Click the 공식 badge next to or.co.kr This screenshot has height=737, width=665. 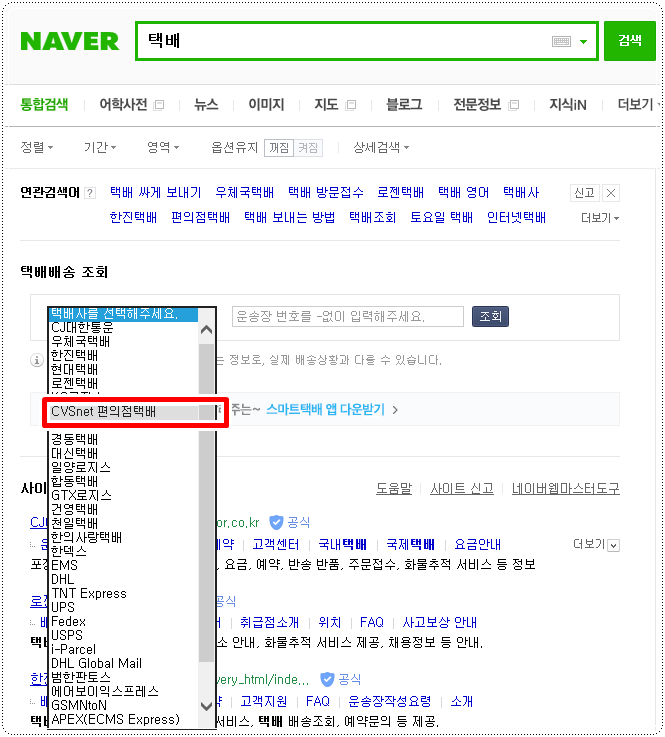click(289, 522)
